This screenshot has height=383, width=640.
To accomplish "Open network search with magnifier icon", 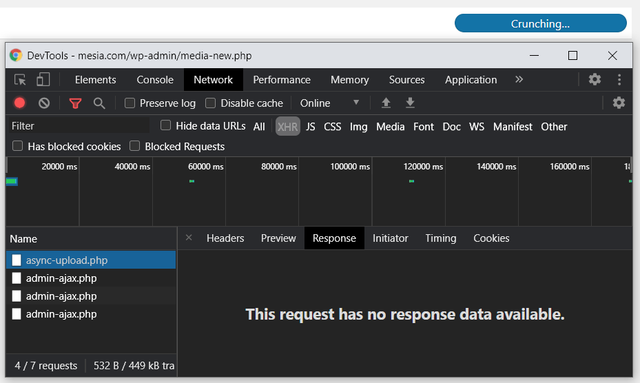I will click(99, 103).
